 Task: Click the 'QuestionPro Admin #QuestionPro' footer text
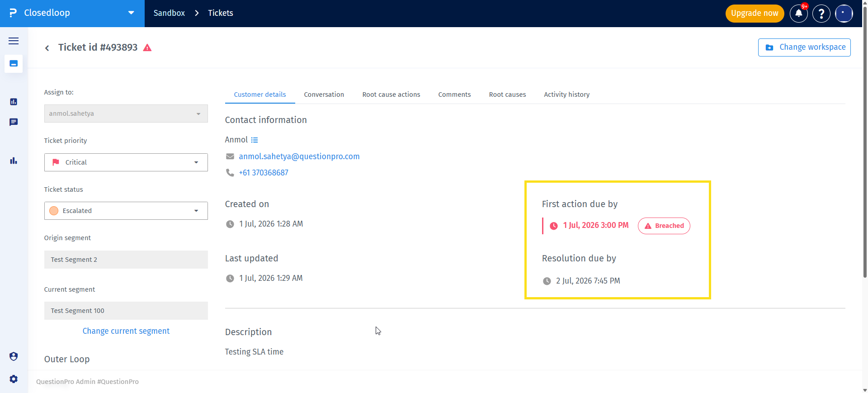click(87, 382)
